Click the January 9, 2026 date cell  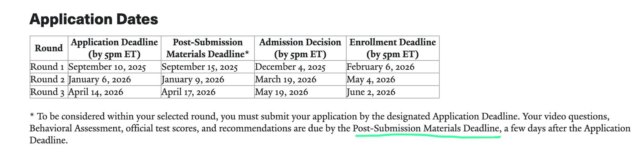[x=193, y=79]
